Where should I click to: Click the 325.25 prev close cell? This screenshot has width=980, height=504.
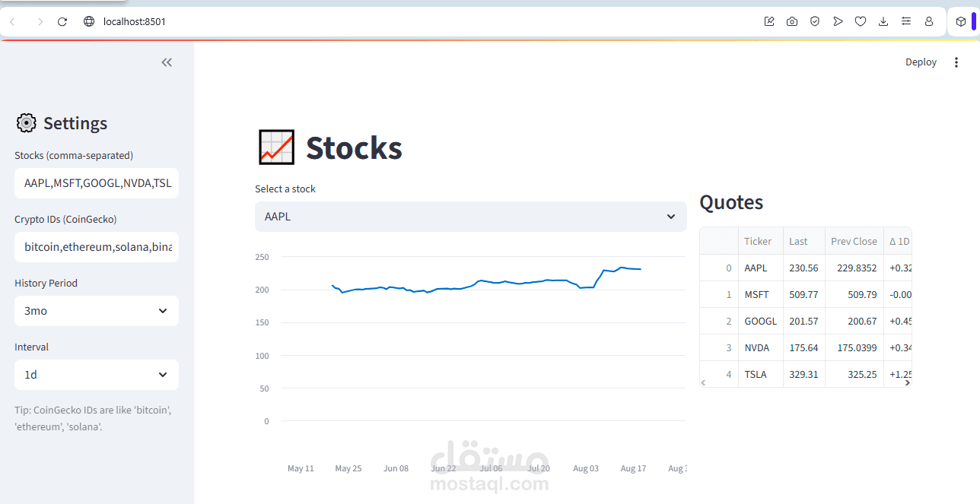pos(854,374)
